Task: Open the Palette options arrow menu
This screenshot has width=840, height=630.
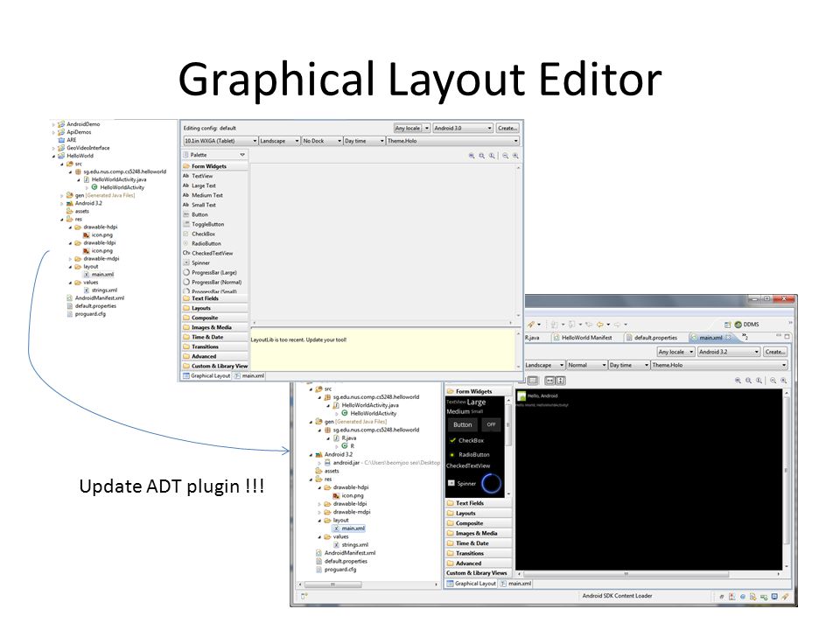Action: pos(242,155)
